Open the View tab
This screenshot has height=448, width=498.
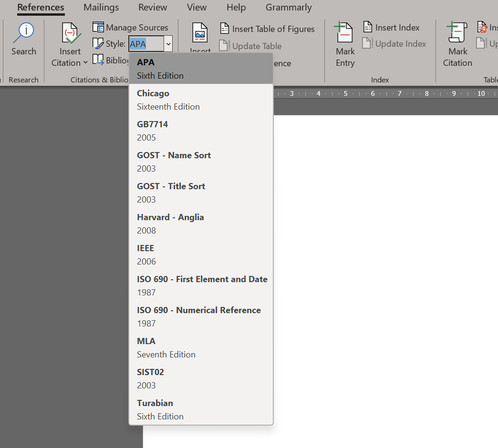coord(197,7)
